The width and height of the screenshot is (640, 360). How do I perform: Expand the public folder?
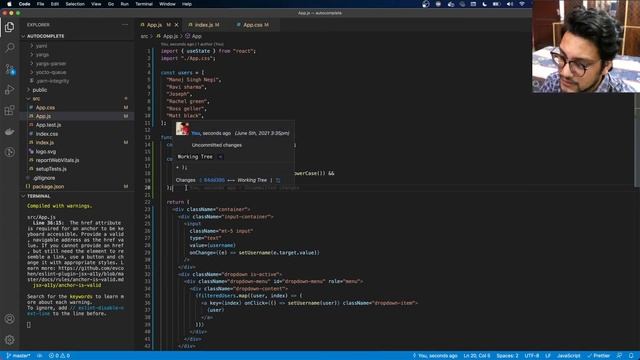pos(40,90)
